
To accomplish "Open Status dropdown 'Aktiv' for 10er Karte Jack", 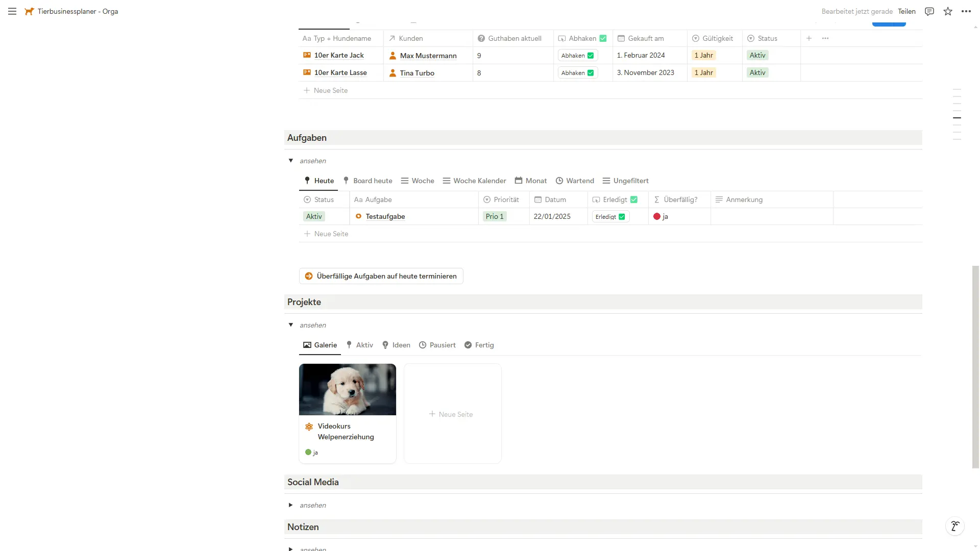I will coord(757,55).
